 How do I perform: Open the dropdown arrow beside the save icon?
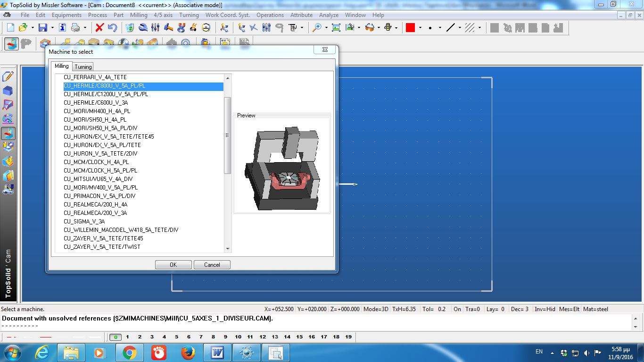click(x=52, y=28)
